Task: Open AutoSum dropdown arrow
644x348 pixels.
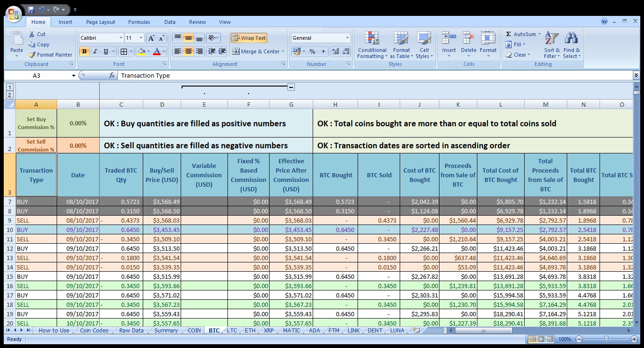Action: point(539,34)
